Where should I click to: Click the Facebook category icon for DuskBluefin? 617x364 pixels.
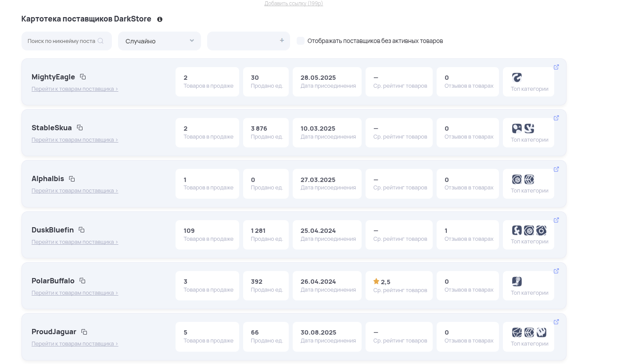517,230
